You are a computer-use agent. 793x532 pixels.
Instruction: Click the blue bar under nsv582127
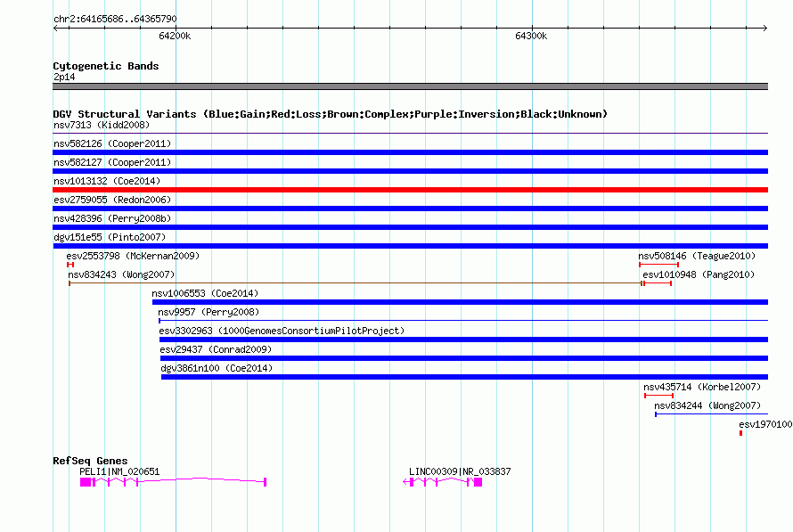click(x=410, y=171)
